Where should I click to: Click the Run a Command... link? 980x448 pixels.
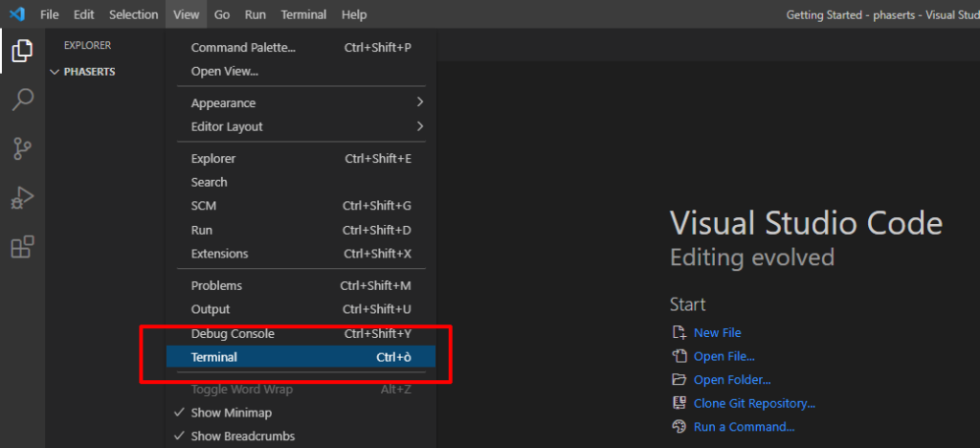coord(744,427)
